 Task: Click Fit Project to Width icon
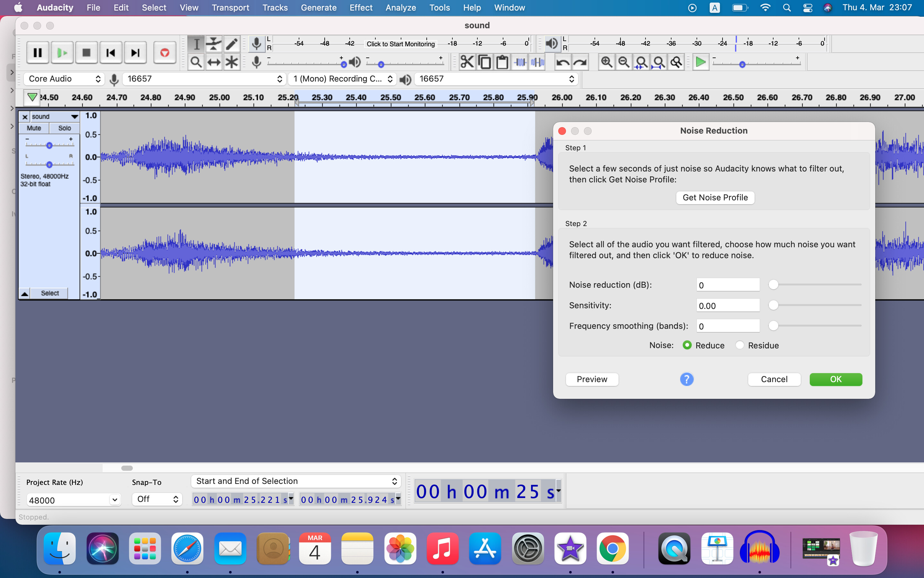click(659, 62)
